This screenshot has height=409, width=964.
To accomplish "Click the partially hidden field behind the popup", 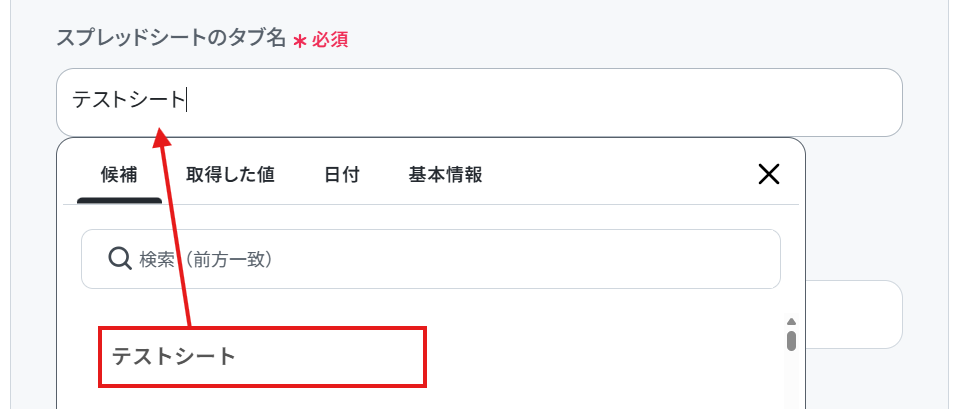I will 854,314.
